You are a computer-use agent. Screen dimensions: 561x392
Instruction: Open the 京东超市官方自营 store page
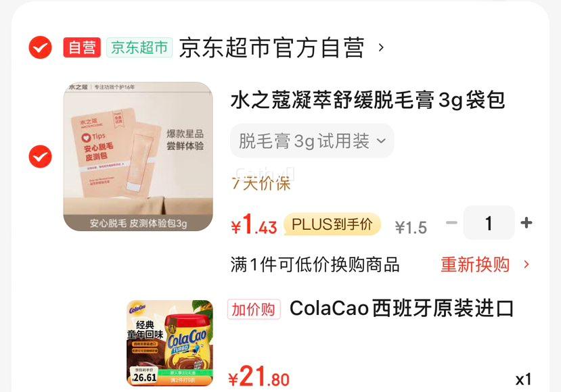tap(271, 47)
